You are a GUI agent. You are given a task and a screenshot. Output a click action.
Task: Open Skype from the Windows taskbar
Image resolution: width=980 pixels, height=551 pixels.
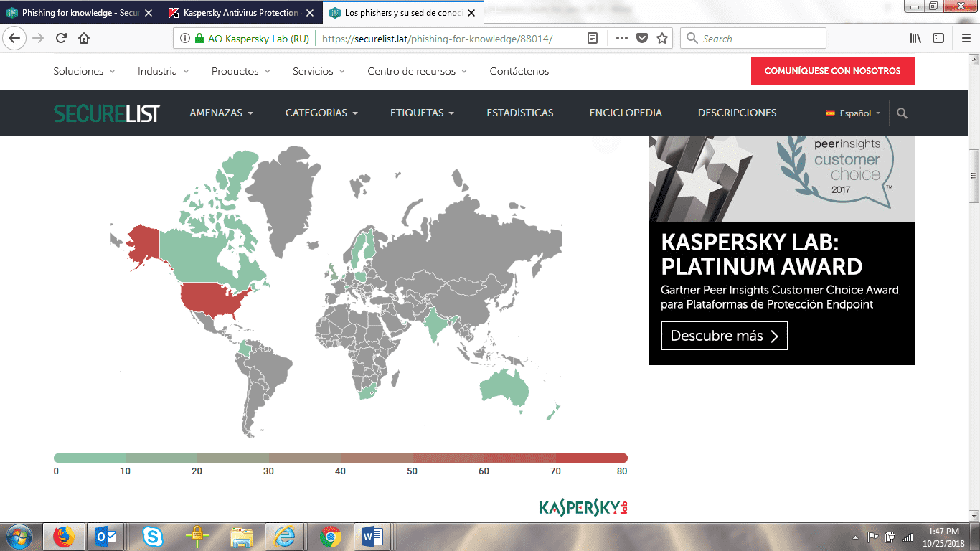(x=152, y=537)
